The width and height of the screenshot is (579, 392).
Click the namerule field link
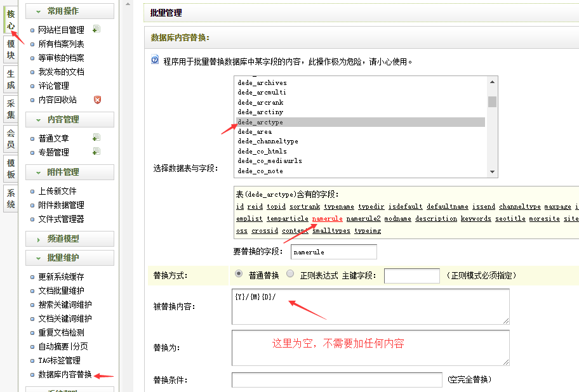click(327, 218)
